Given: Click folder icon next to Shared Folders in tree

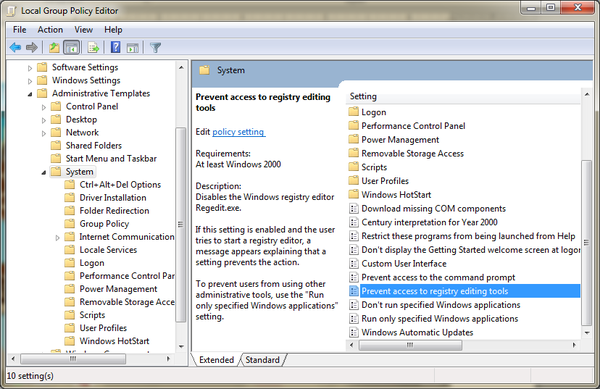Looking at the screenshot, I should (x=56, y=145).
